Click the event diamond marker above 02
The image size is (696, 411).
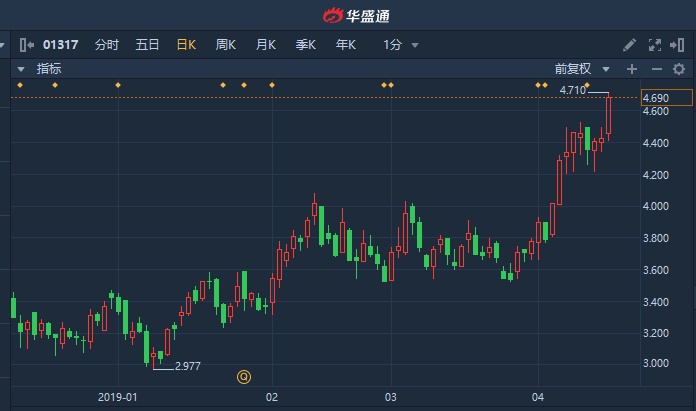(x=272, y=85)
